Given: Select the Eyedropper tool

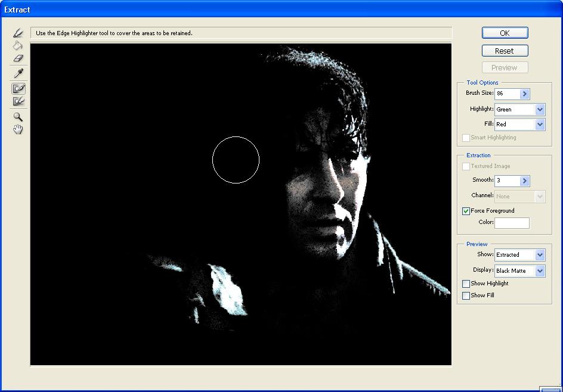Looking at the screenshot, I should click(x=18, y=73).
